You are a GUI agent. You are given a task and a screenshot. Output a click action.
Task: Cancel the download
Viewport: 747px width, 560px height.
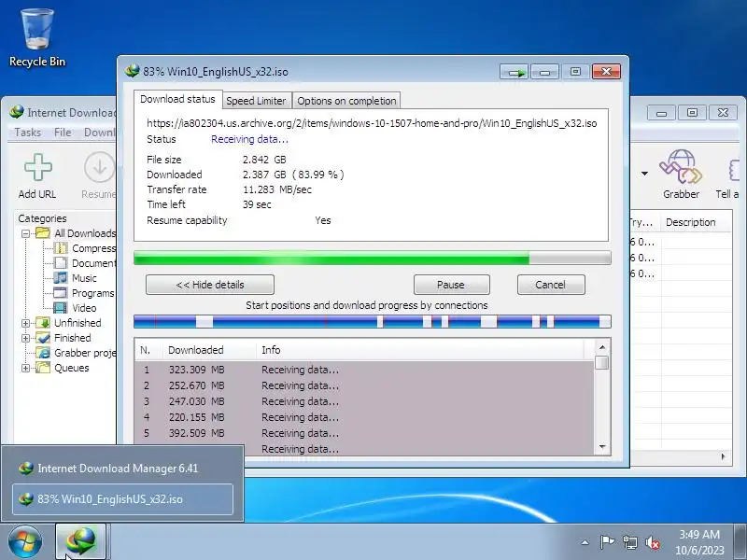point(551,285)
